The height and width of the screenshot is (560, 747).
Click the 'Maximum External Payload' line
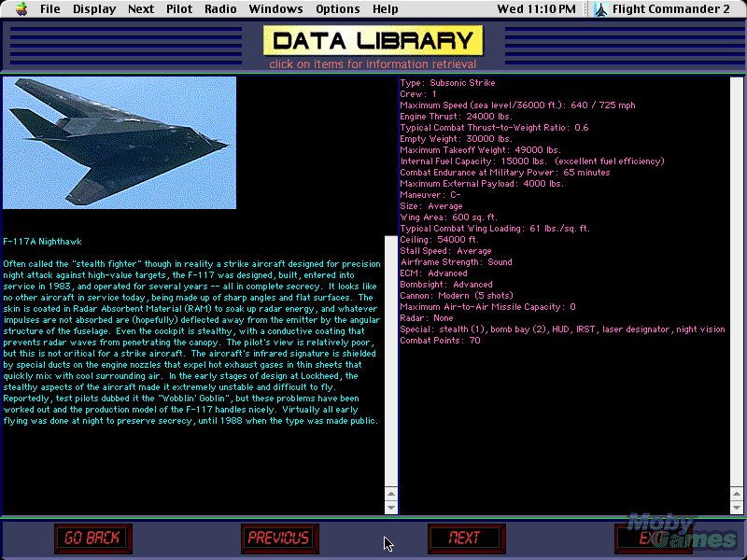482,183
